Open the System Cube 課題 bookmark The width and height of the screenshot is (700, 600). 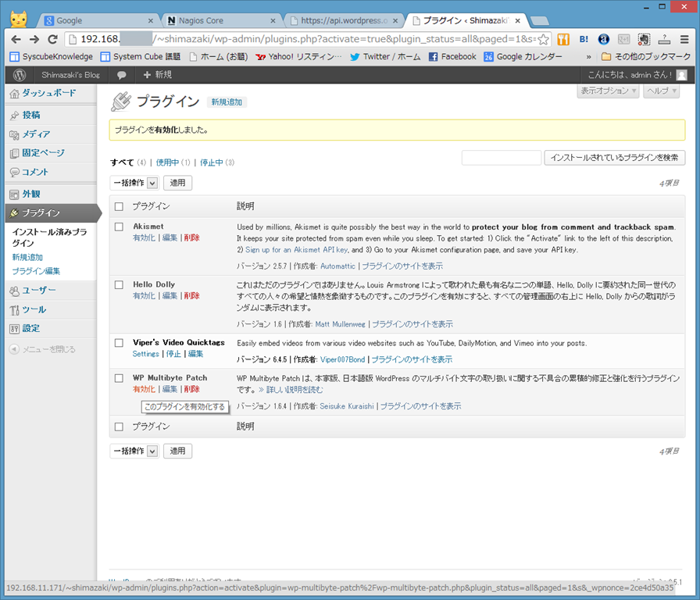click(x=141, y=57)
